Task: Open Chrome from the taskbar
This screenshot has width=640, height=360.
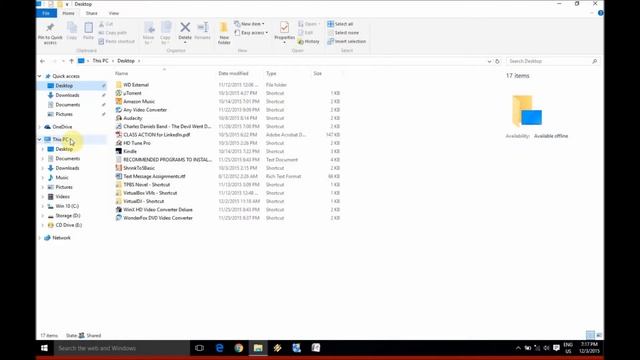Action: click(239, 348)
